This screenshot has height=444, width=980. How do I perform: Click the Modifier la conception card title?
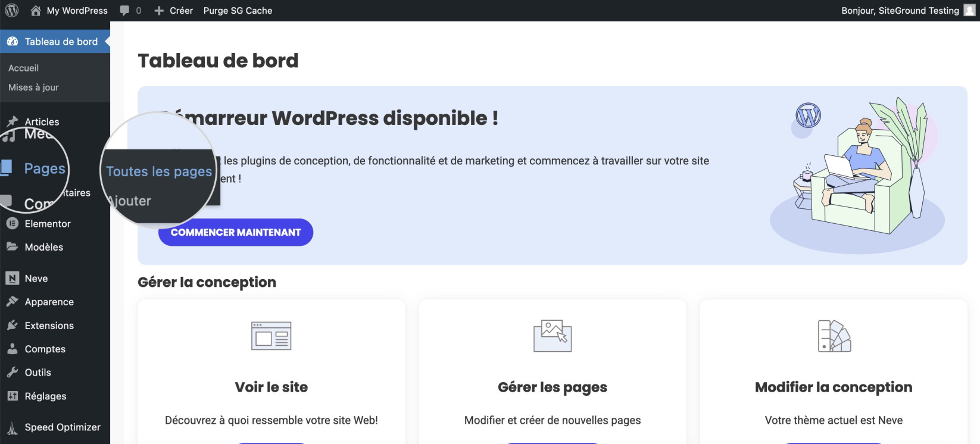point(834,387)
